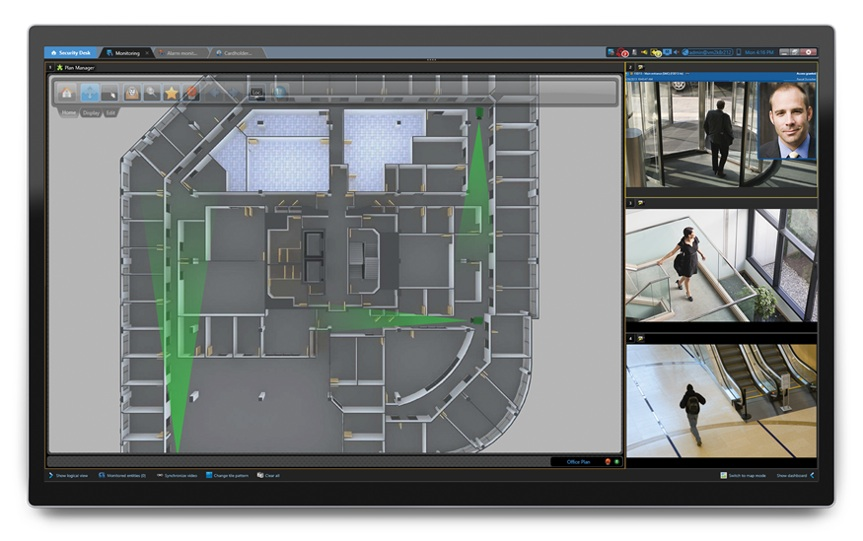Open Change tile pattern
Image resolution: width=863 pixels, height=541 pixels.
[x=227, y=476]
